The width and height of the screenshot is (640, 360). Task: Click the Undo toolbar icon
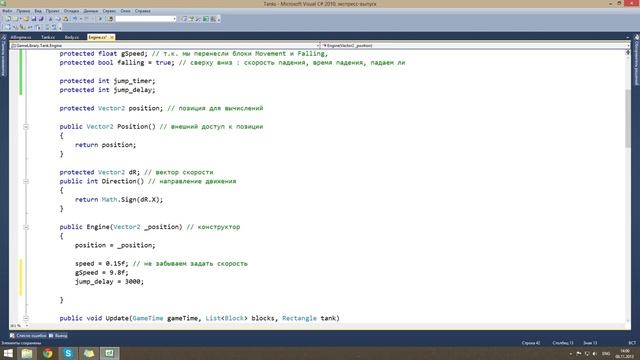point(75,19)
